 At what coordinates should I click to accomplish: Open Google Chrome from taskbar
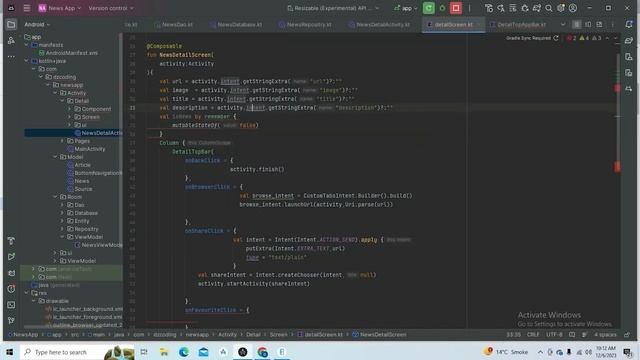262,352
